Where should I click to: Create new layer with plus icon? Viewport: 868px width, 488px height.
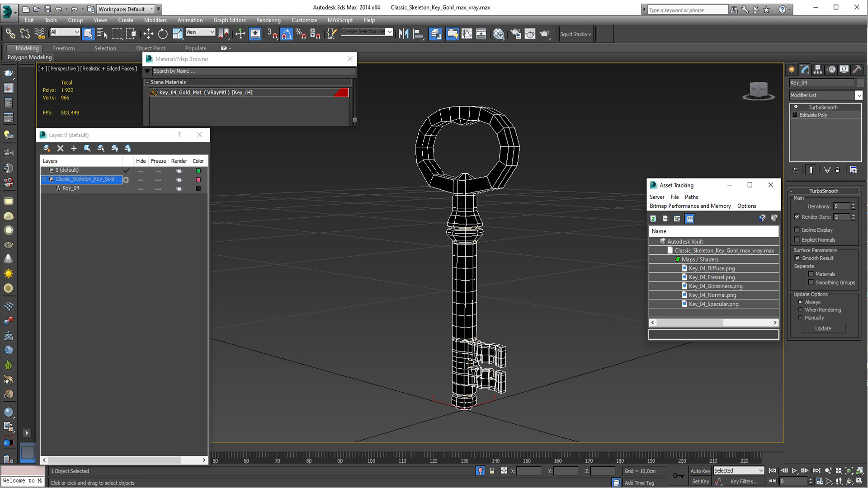pos(74,148)
